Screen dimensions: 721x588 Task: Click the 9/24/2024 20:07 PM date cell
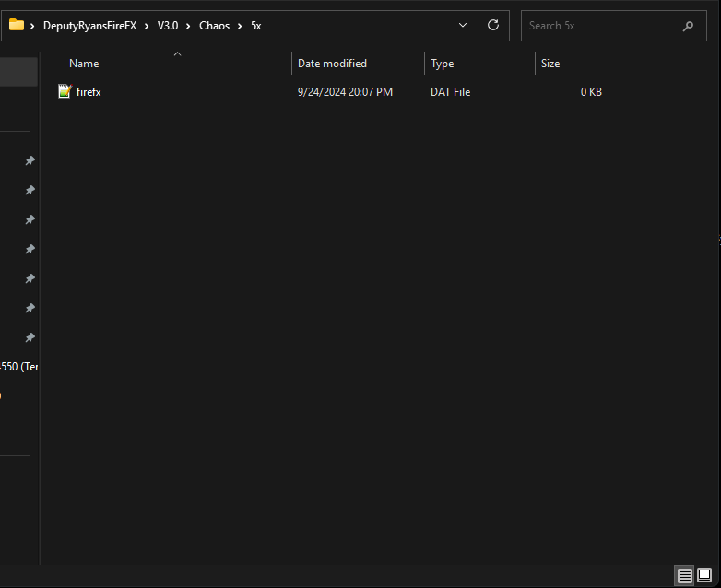346,92
